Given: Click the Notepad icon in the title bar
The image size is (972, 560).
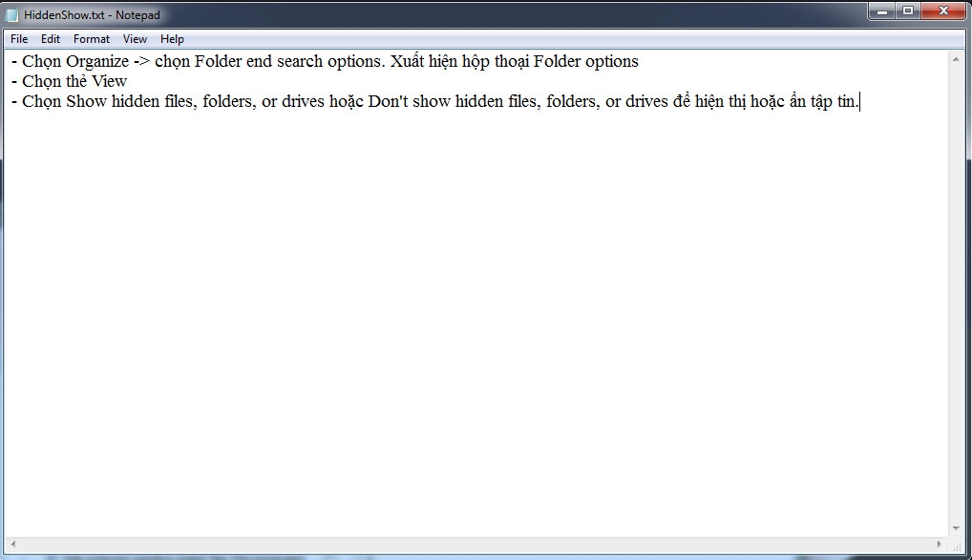Looking at the screenshot, I should click(x=11, y=15).
